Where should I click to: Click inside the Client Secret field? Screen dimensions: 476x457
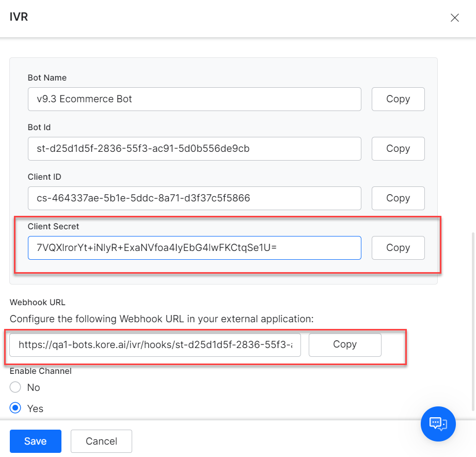click(194, 247)
